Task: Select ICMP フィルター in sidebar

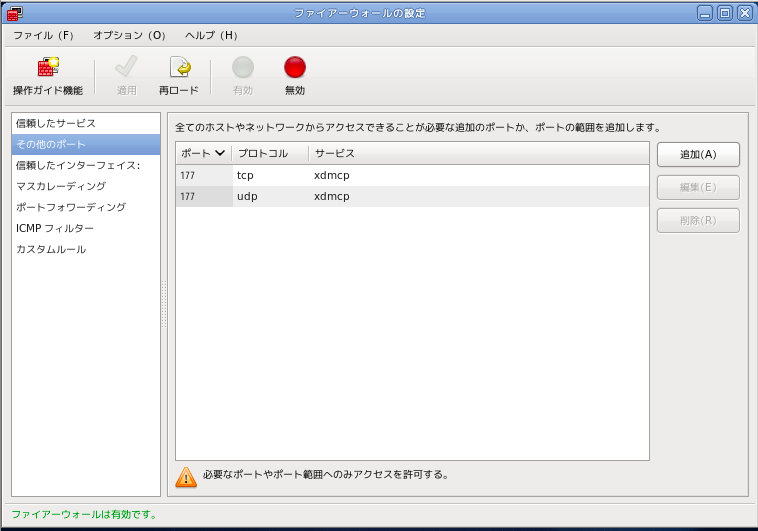Action: click(x=55, y=228)
